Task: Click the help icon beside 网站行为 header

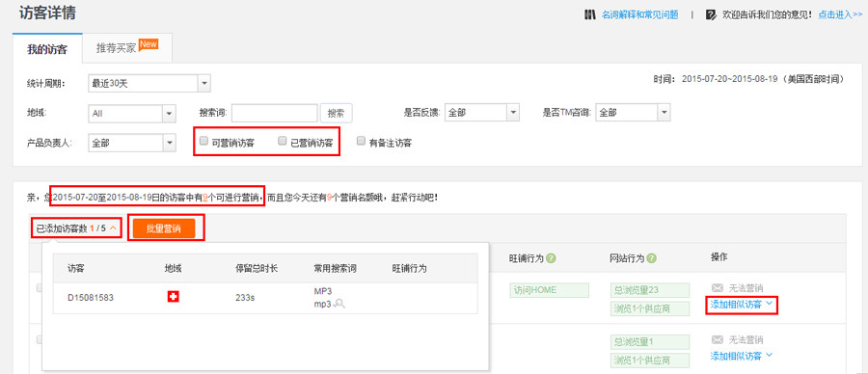Action: point(651,258)
